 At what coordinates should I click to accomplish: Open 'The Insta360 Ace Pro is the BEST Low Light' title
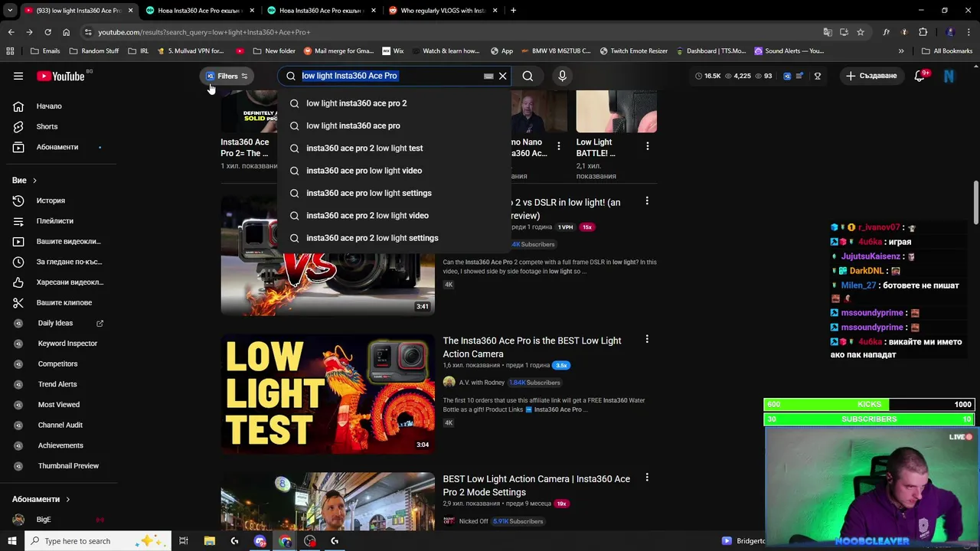[532, 347]
